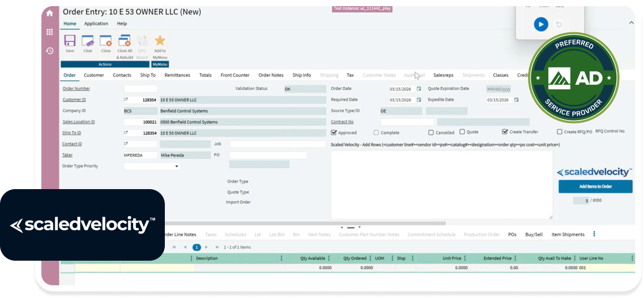This screenshot has height=298, width=644.
Task: Click the splitter handle above line items
Action: [x=351, y=227]
